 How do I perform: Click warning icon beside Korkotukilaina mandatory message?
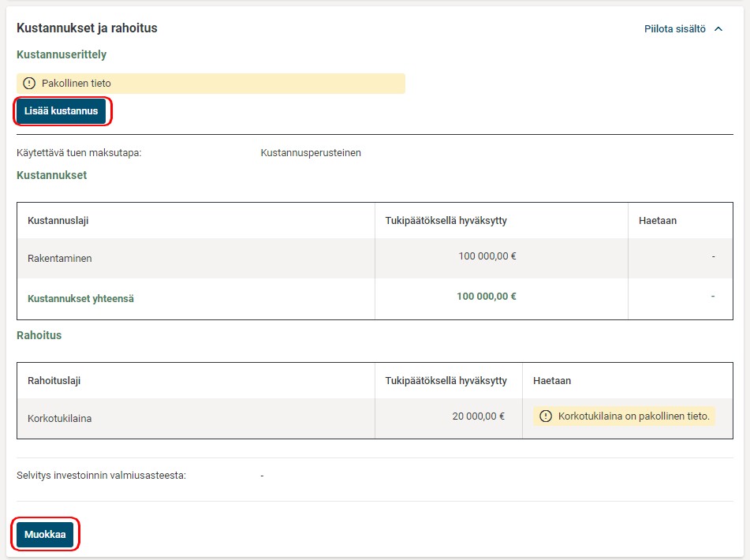click(x=546, y=416)
